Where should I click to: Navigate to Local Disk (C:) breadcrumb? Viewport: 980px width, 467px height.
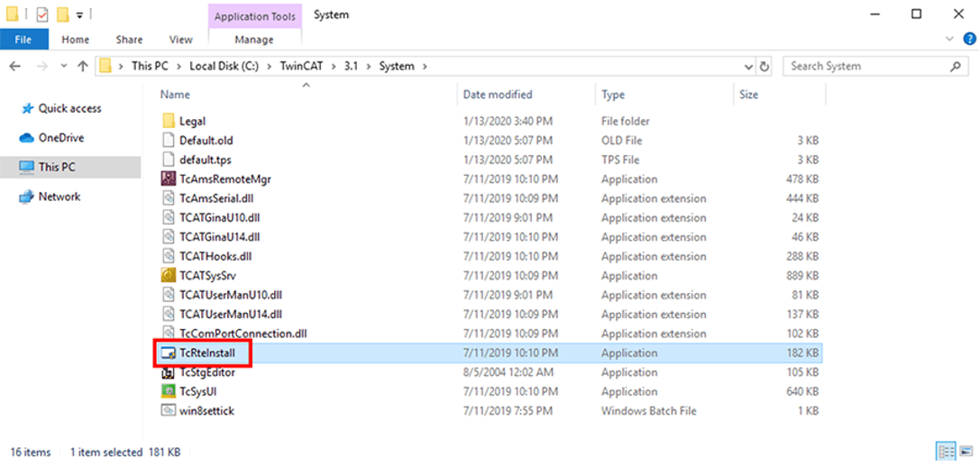pos(225,67)
